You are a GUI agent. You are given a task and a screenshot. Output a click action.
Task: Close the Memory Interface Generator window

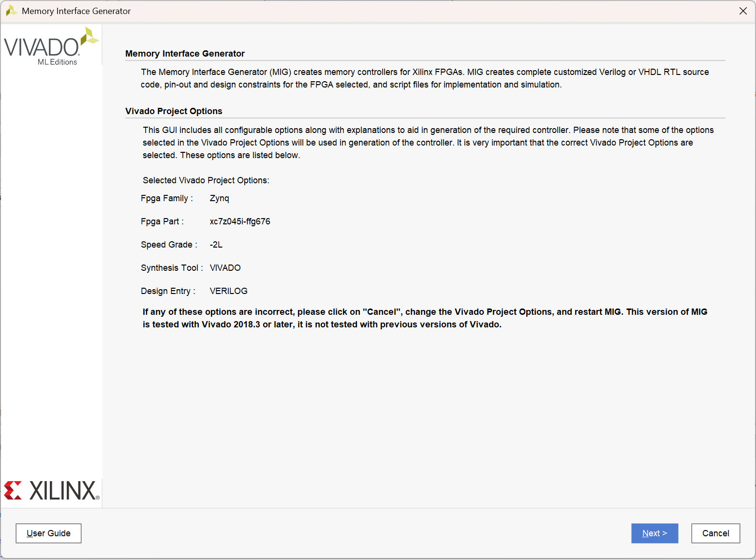743,11
